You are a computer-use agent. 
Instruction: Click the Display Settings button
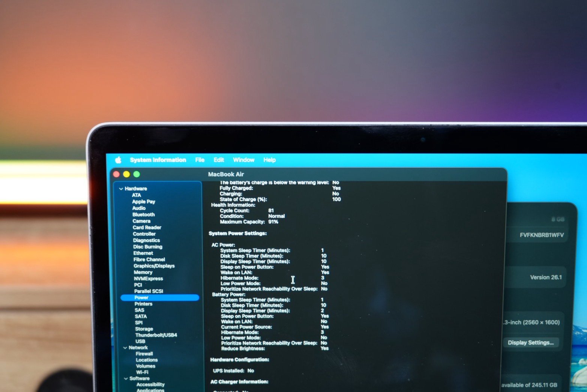coord(530,343)
